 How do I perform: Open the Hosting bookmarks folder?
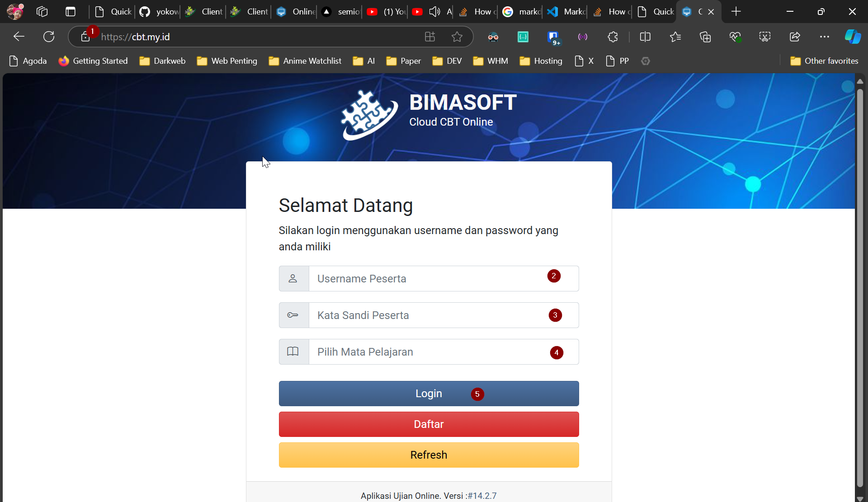coord(541,61)
